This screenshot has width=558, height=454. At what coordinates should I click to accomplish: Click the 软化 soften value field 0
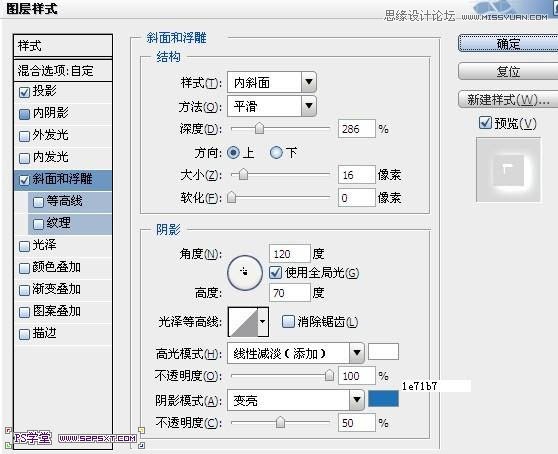[357, 197]
